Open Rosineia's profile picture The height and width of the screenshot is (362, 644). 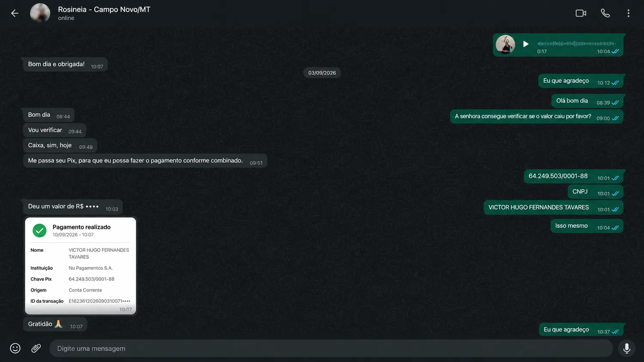[40, 13]
